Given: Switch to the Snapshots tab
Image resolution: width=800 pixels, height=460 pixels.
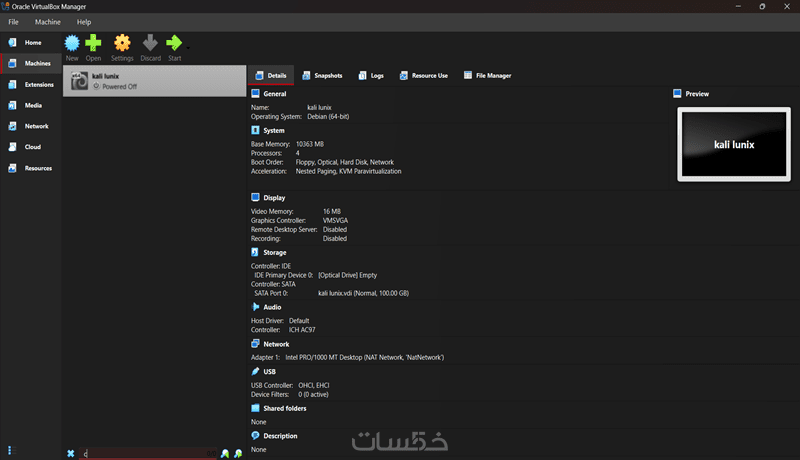Looking at the screenshot, I should 322,75.
